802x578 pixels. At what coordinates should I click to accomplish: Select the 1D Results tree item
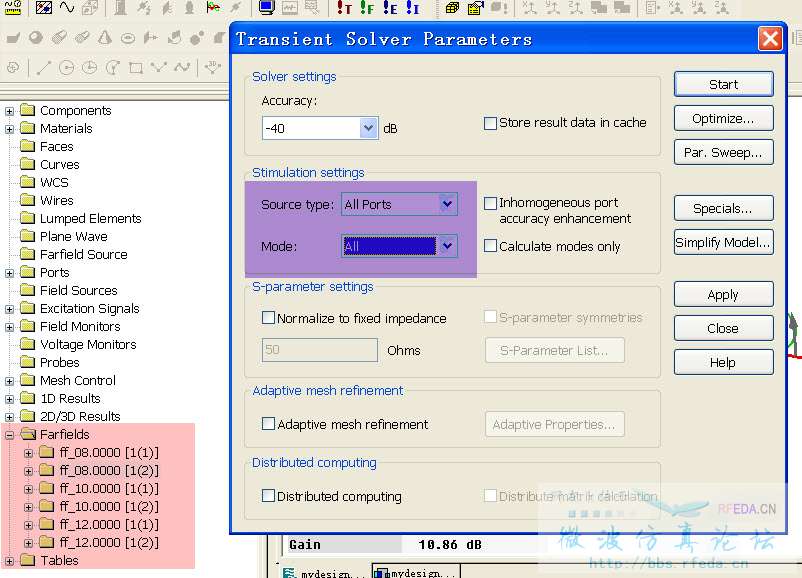tap(70, 399)
